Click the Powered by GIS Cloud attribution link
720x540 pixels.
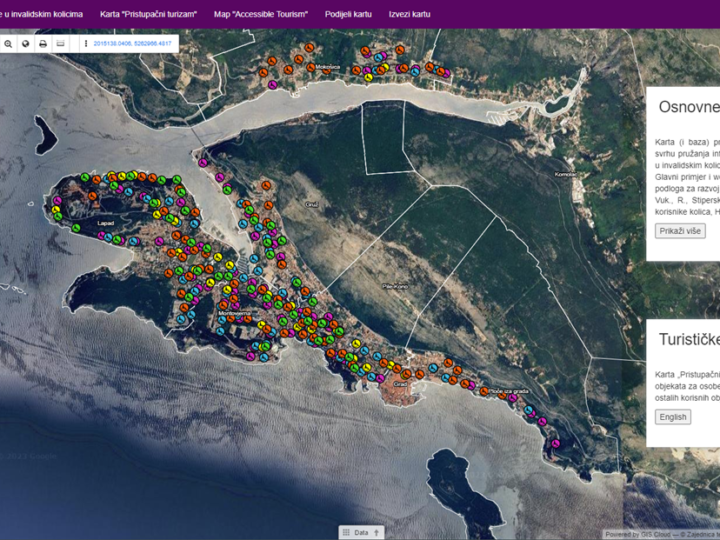(x=637, y=535)
